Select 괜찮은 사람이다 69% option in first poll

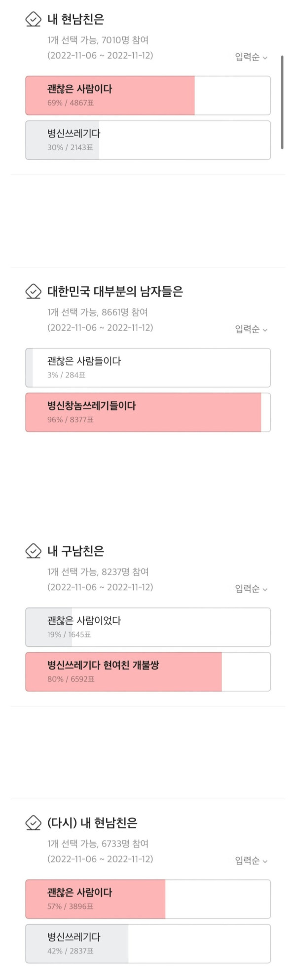[x=148, y=96]
